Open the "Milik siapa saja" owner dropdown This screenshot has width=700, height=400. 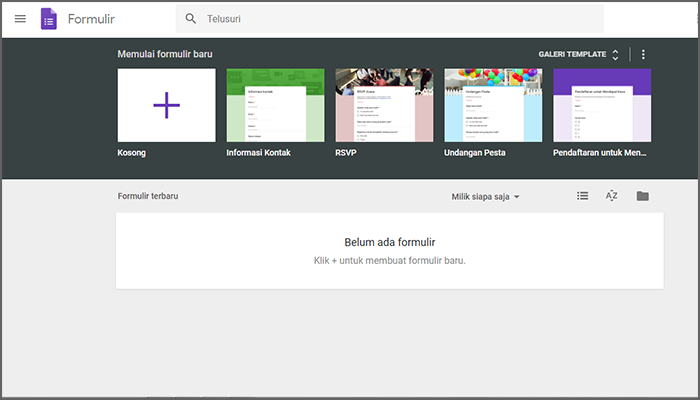(486, 197)
